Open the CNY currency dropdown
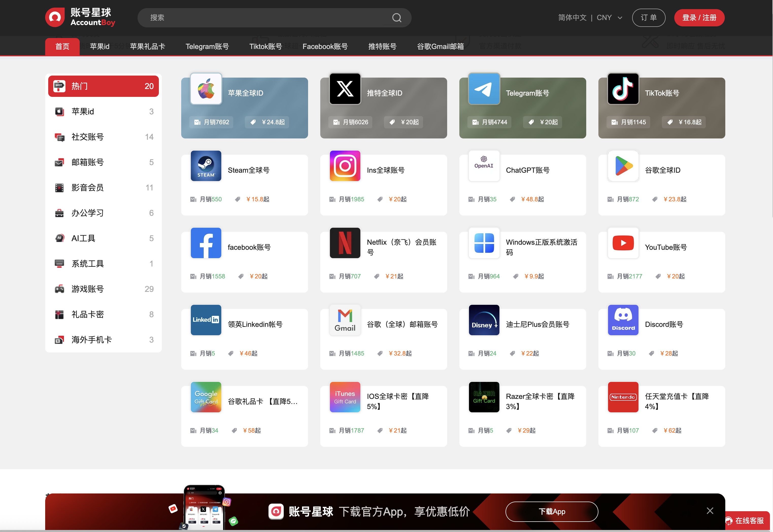Screen dimensions: 773x532 pyautogui.click(x=610, y=17)
